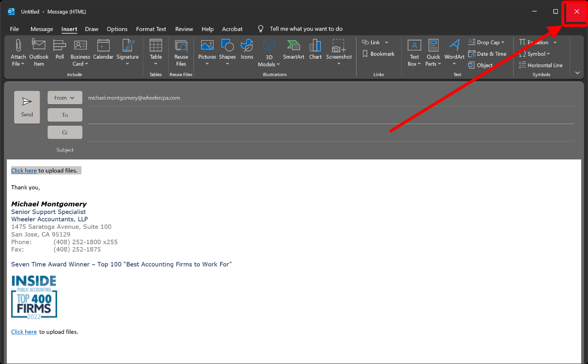588x364 pixels.
Task: Click the Outlook icon in title bar
Action: point(11,12)
